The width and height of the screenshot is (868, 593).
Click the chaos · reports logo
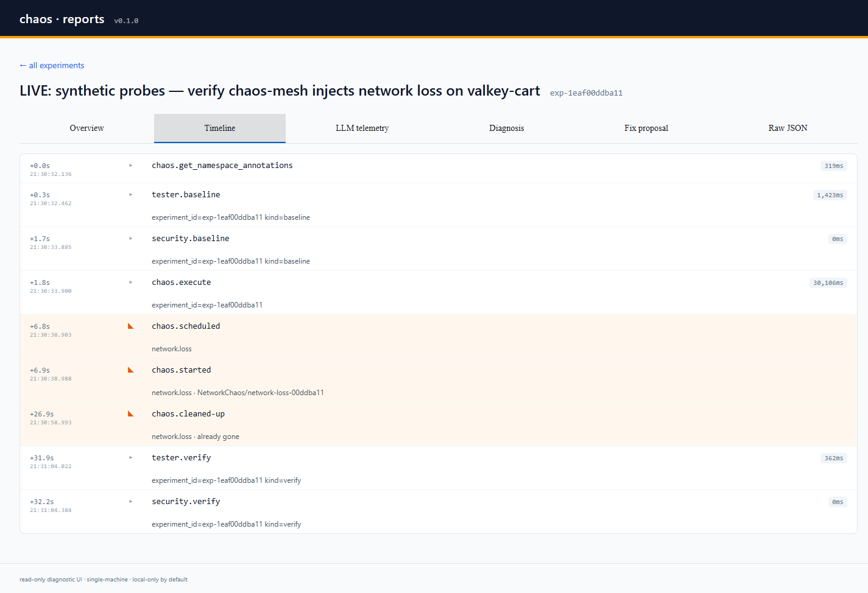pos(62,19)
